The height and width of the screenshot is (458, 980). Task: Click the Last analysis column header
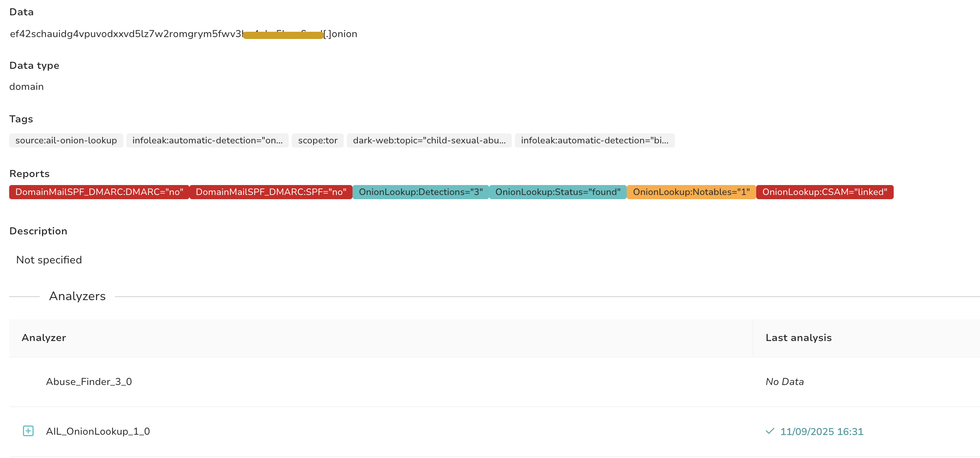coord(798,338)
